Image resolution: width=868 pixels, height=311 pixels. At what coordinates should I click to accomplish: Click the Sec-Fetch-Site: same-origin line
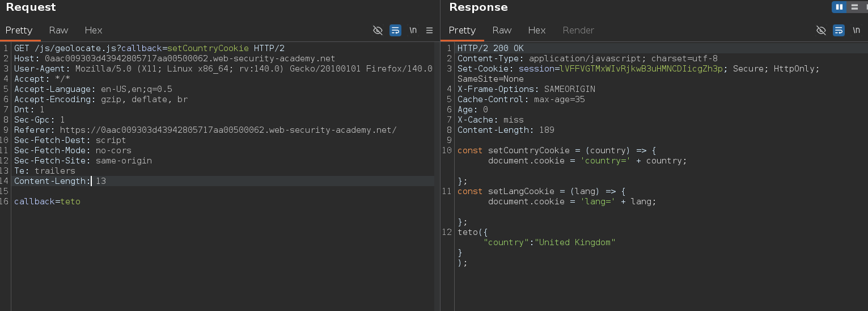(83, 161)
